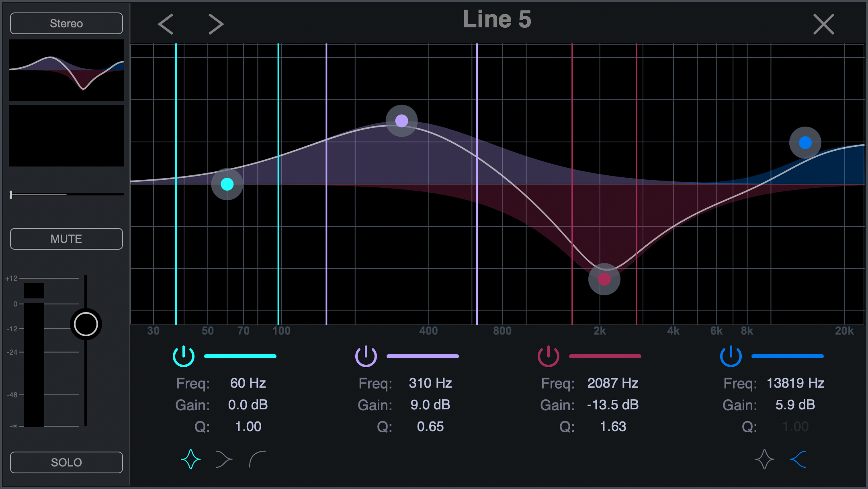Select bell filter shape for band 1
The width and height of the screenshot is (868, 489).
pyautogui.click(x=190, y=459)
